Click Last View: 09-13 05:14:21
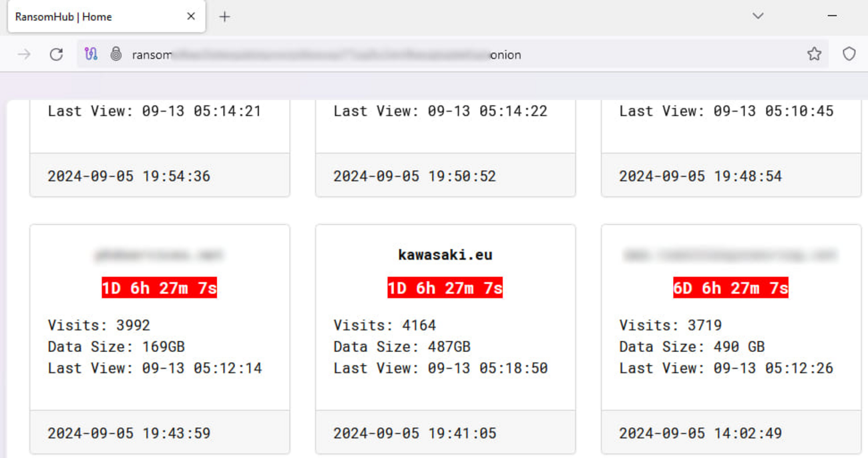Screen dimensions: 868x458 tap(154, 111)
